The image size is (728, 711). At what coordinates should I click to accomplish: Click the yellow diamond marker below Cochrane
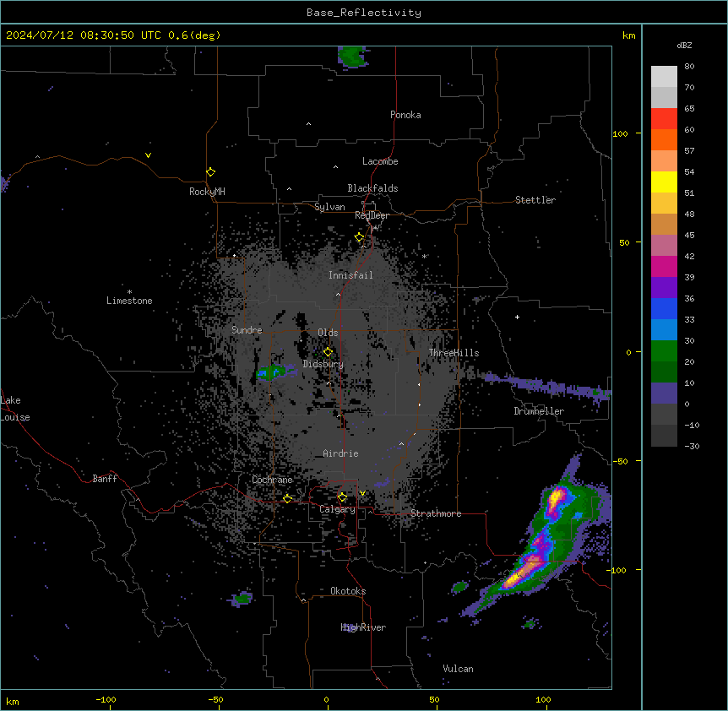(x=287, y=498)
